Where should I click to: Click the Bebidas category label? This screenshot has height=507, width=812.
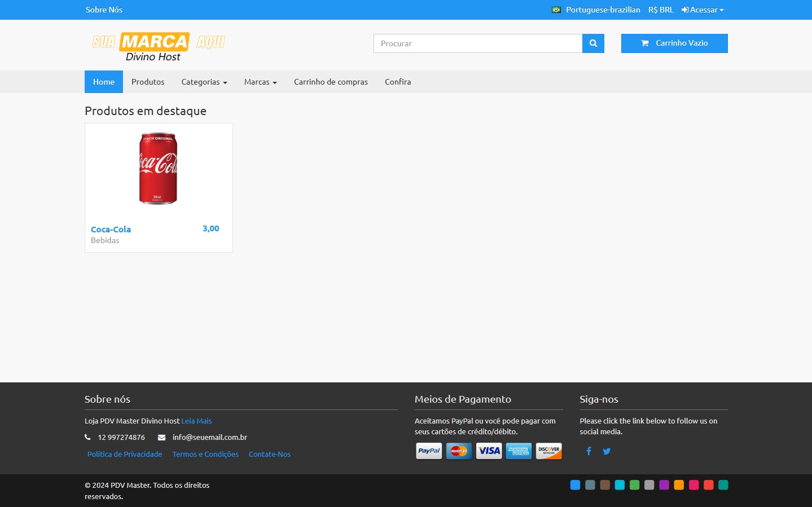[105, 240]
